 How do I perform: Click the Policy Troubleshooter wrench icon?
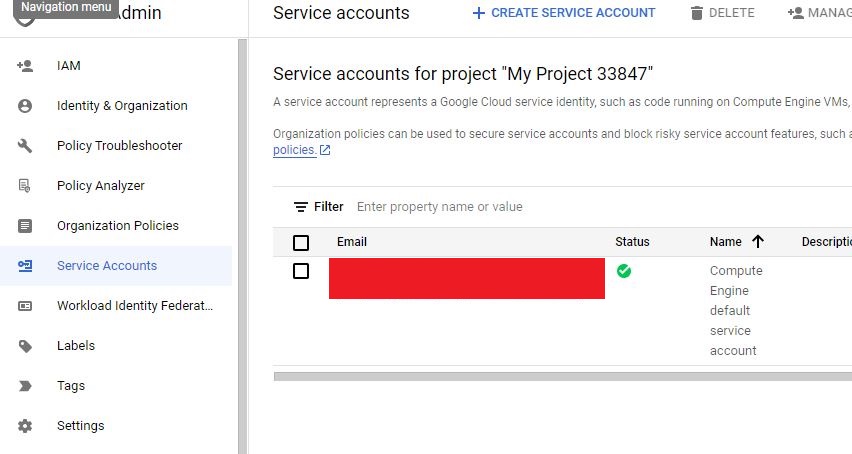tap(25, 146)
